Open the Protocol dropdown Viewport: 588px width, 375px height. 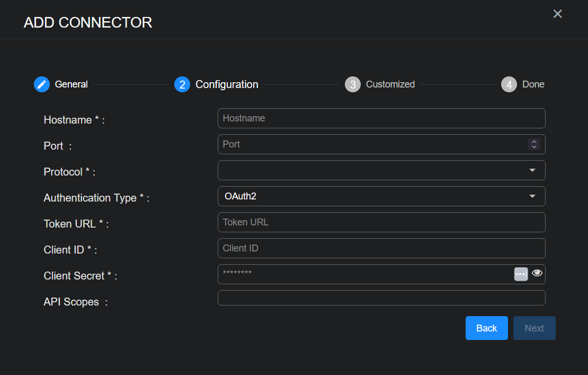[381, 170]
